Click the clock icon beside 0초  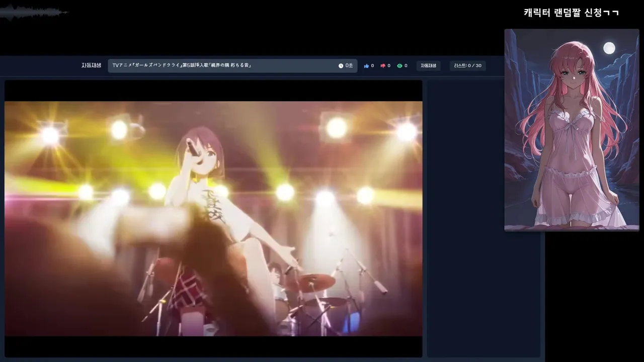pyautogui.click(x=341, y=66)
